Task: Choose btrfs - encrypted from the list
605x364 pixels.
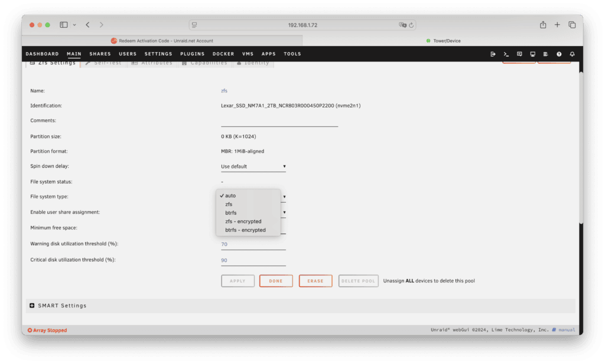Action: 245,230
